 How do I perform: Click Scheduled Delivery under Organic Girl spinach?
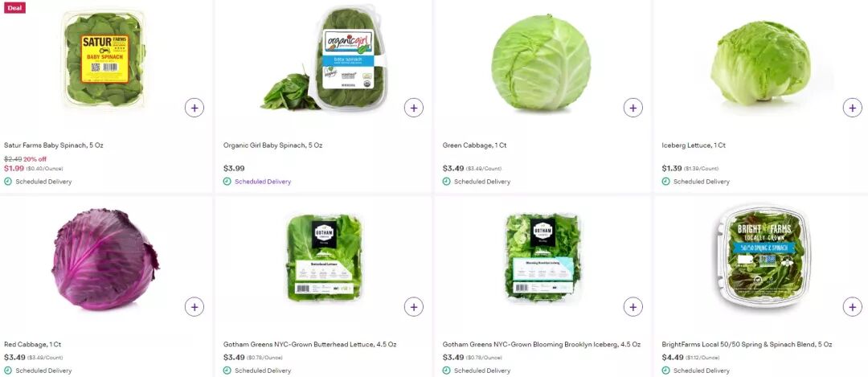click(262, 182)
